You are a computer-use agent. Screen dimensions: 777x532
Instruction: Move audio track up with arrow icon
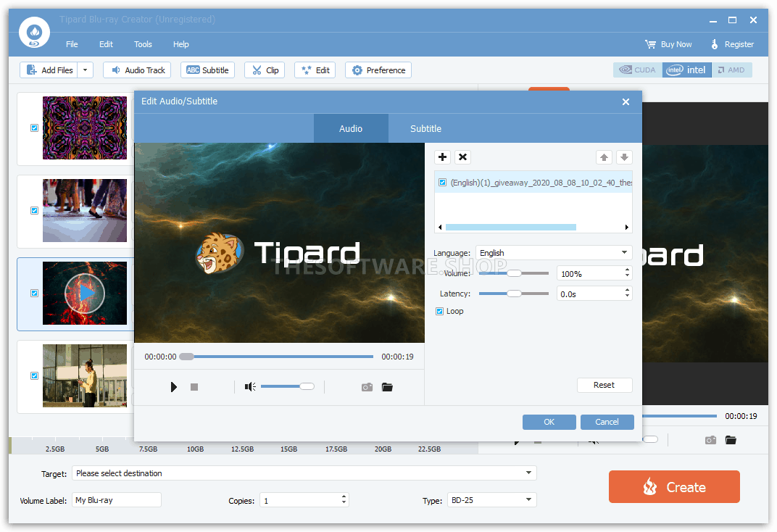coord(604,157)
